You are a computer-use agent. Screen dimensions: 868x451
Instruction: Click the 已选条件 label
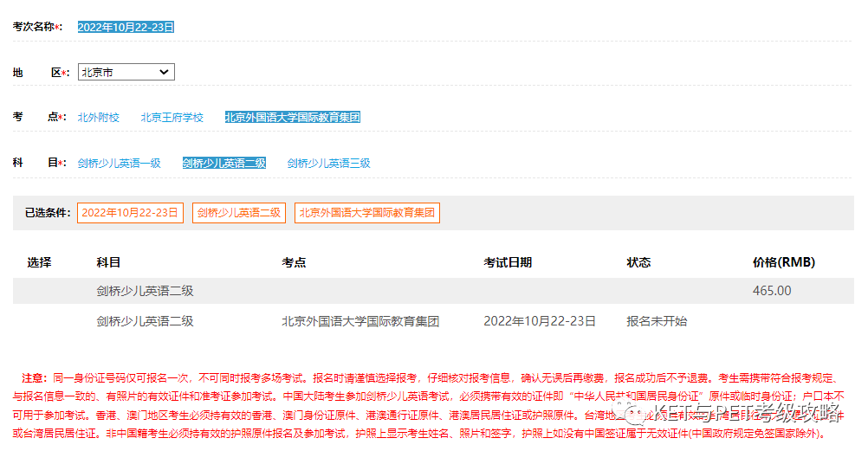pos(48,213)
